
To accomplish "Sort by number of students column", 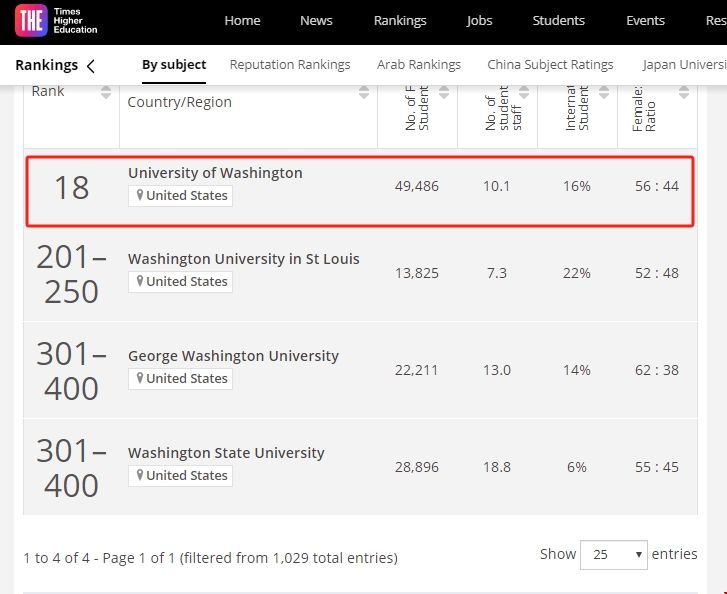I will (x=444, y=93).
